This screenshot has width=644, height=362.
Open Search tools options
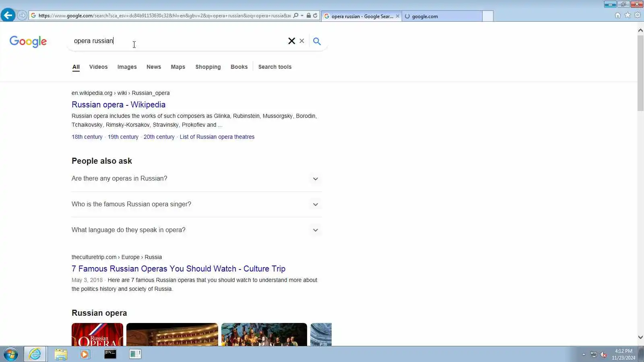(x=275, y=67)
